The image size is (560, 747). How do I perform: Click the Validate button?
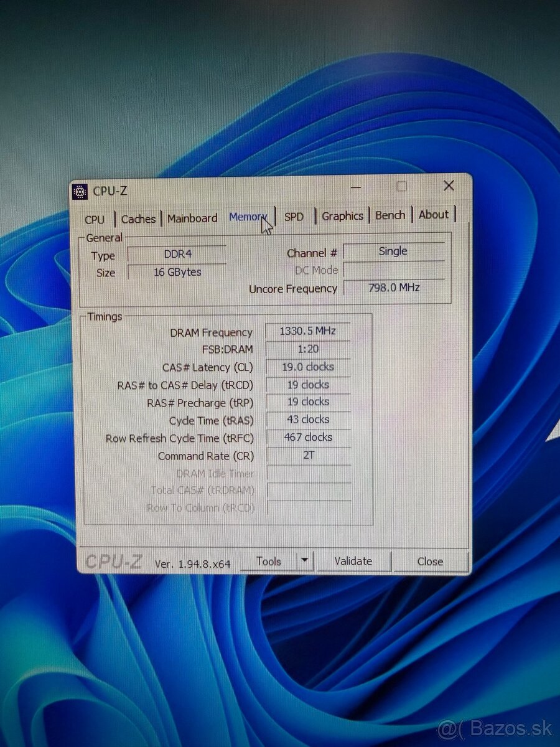(x=354, y=561)
